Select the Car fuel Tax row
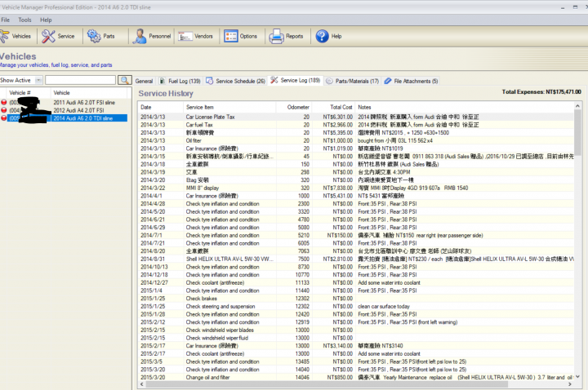588x390 pixels. click(356, 125)
